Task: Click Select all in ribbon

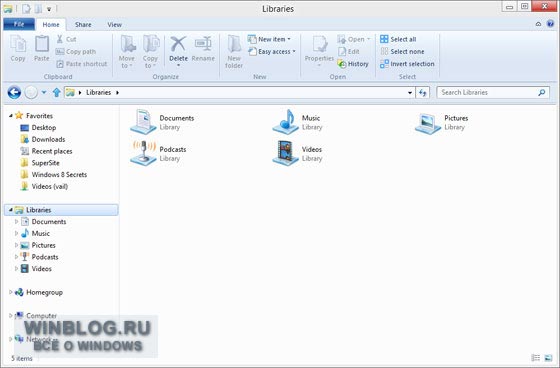Action: (398, 39)
